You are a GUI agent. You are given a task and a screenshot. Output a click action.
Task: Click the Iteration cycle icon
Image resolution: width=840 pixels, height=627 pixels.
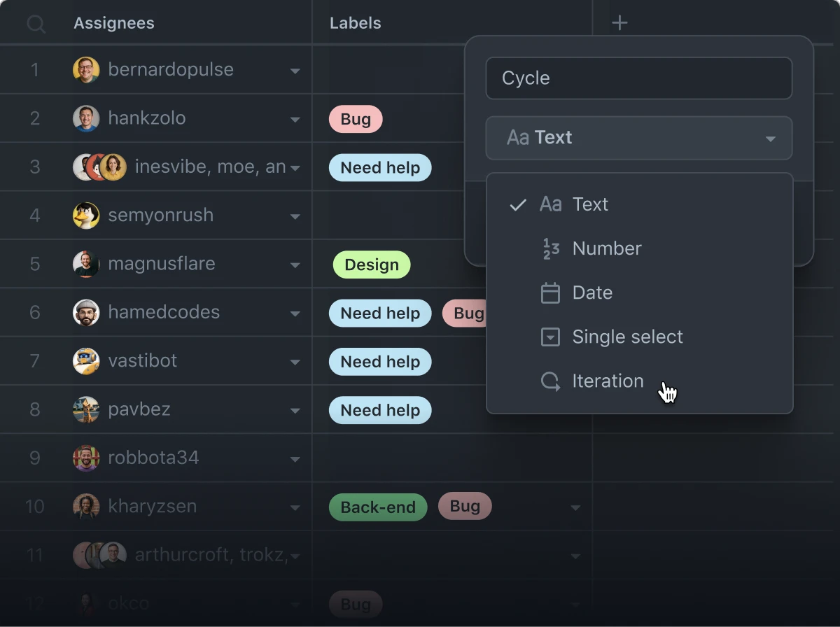coord(550,381)
